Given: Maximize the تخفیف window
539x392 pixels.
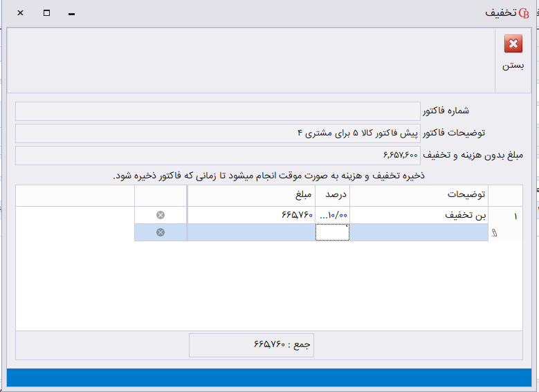Looking at the screenshot, I should [46, 13].
